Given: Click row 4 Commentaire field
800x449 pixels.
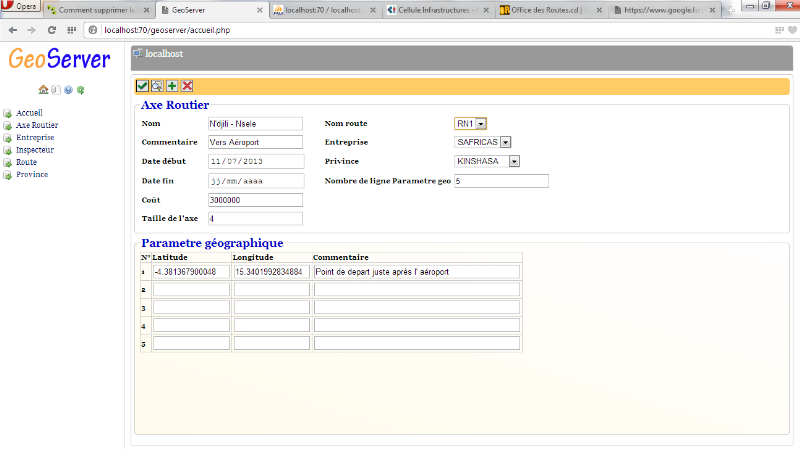Looking at the screenshot, I should 417,325.
